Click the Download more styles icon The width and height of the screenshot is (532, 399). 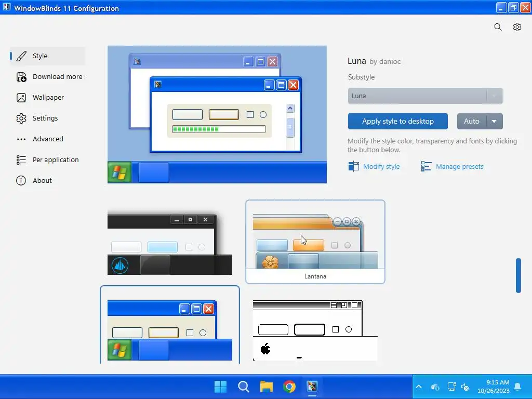[21, 77]
